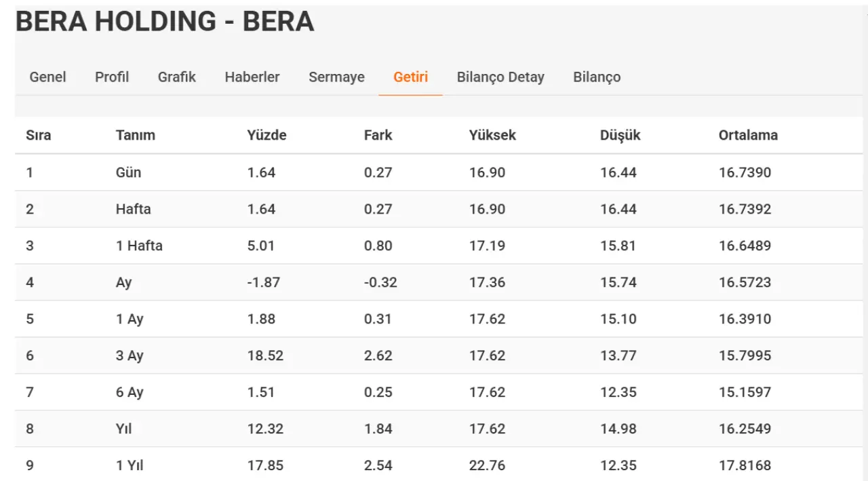Image resolution: width=868 pixels, height=481 pixels.
Task: Select the Ay row label in row 4
Action: tap(123, 282)
